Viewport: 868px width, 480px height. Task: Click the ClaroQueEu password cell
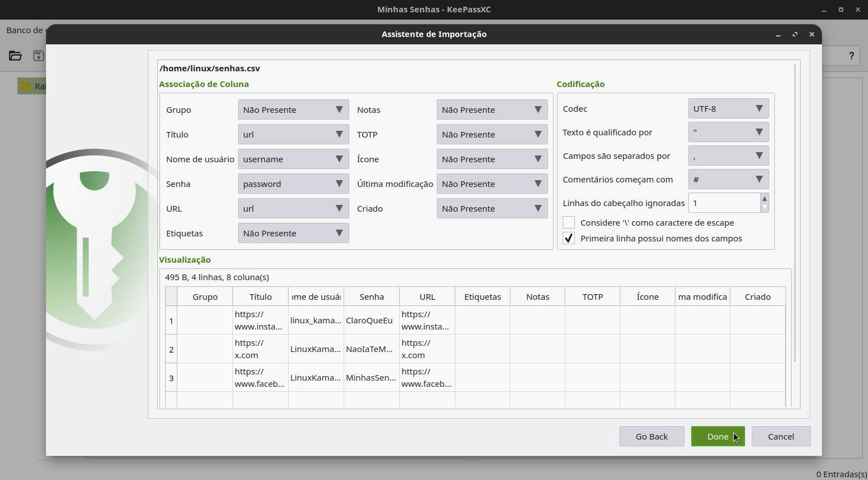point(372,321)
